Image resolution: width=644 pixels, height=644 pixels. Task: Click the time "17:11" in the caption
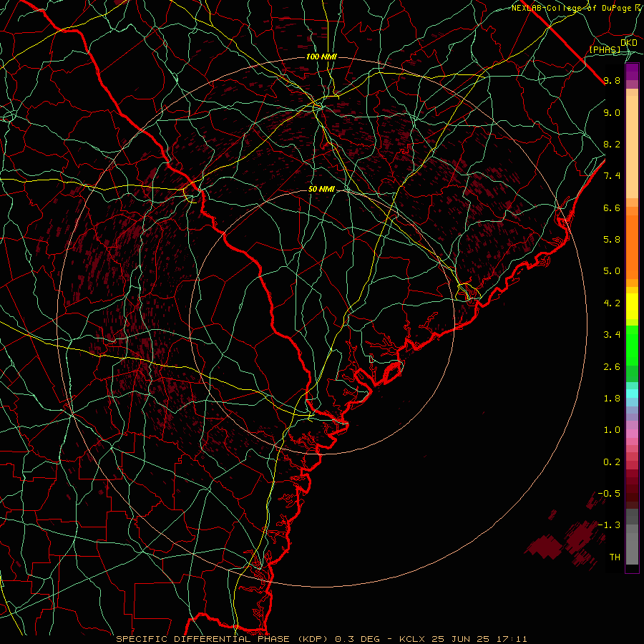[x=511, y=639]
